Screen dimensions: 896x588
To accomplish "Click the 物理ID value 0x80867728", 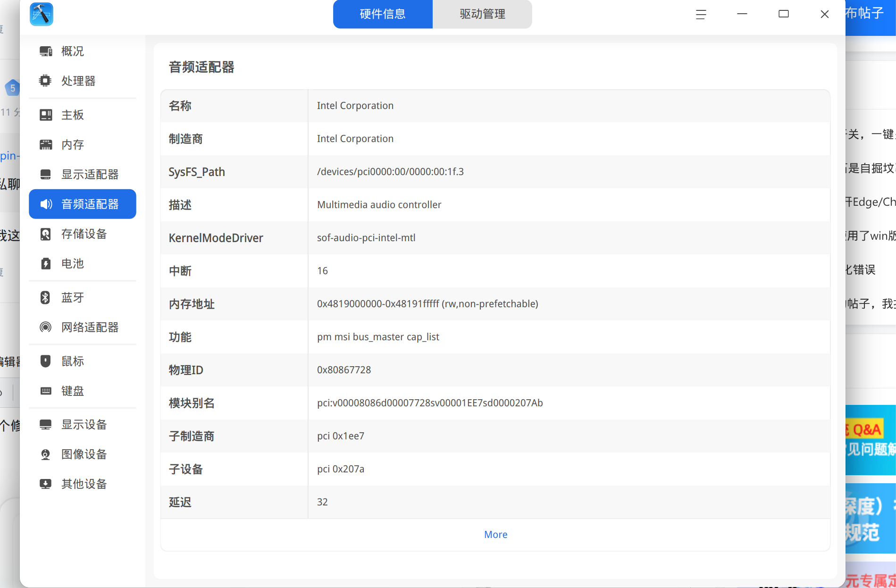I will [x=344, y=370].
